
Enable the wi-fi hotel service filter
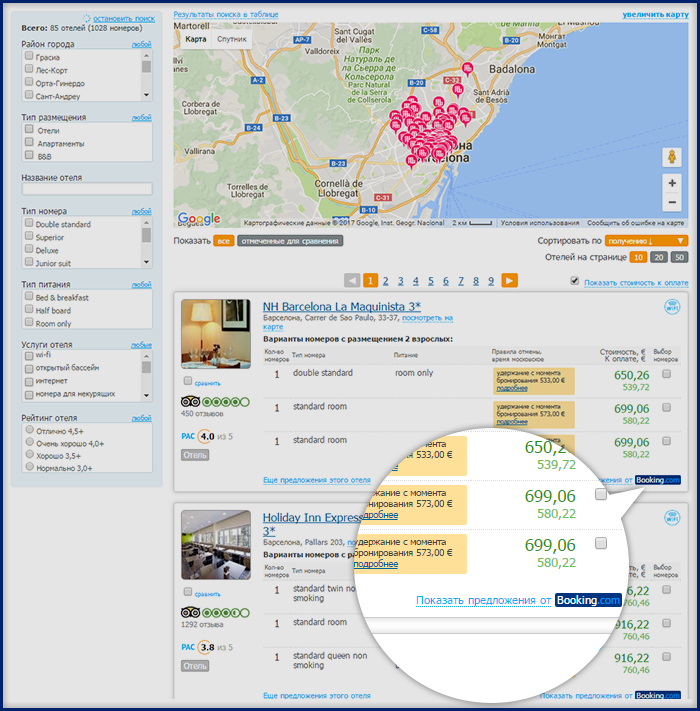coord(29,356)
